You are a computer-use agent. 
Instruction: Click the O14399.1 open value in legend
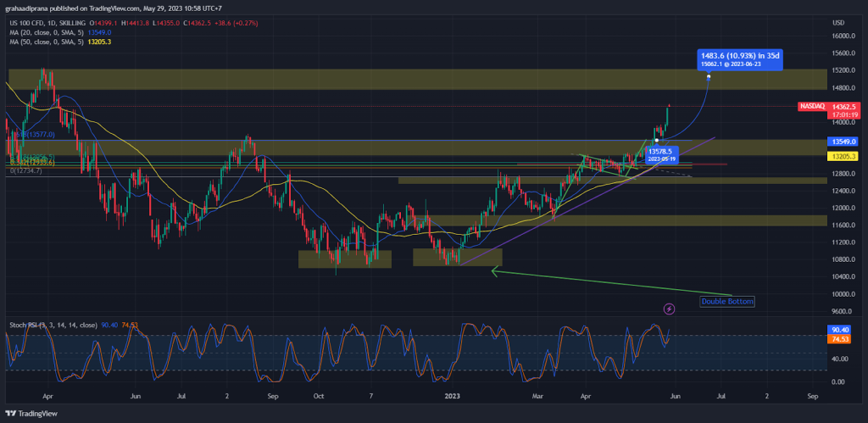(x=104, y=23)
